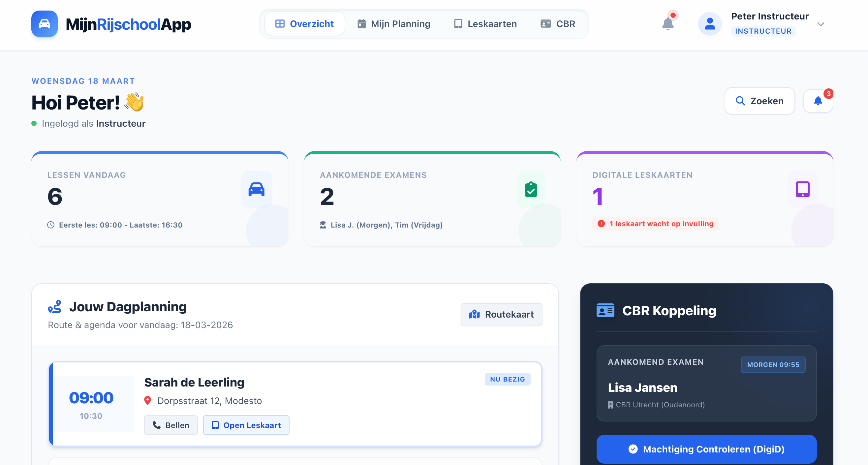Screen dimensions: 868x465
Task: Click the bell icon showing 3 notifications
Action: 818,101
